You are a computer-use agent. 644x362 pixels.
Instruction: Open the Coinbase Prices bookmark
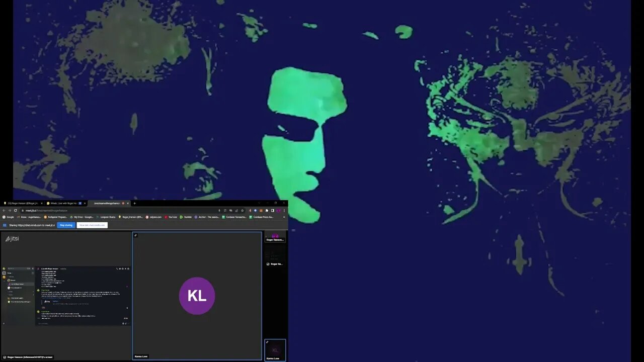tap(262, 217)
